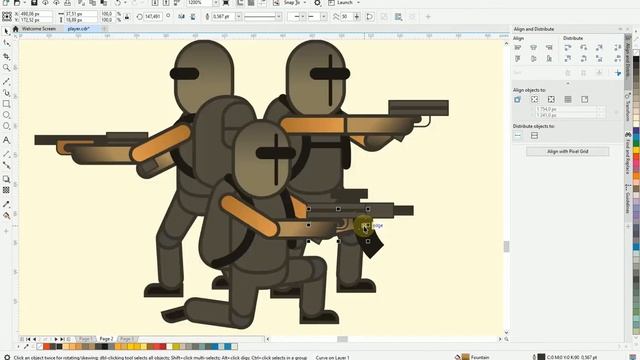This screenshot has width=640, height=360.
Task: Go to the first page button
Action: click(28, 339)
